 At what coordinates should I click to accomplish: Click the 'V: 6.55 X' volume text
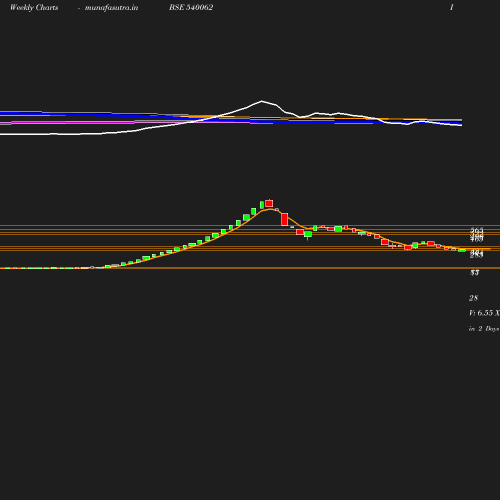[x=484, y=313]
